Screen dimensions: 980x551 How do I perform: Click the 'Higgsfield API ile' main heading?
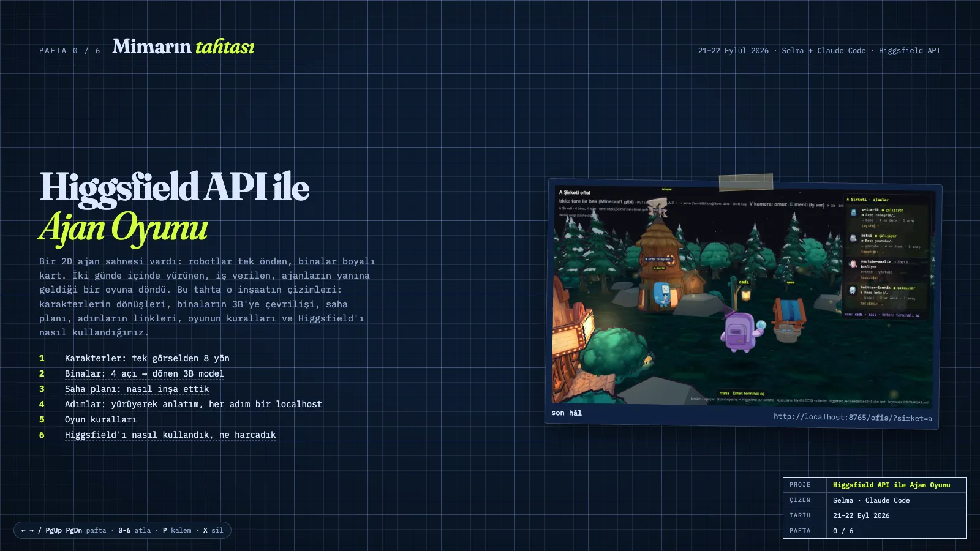175,187
